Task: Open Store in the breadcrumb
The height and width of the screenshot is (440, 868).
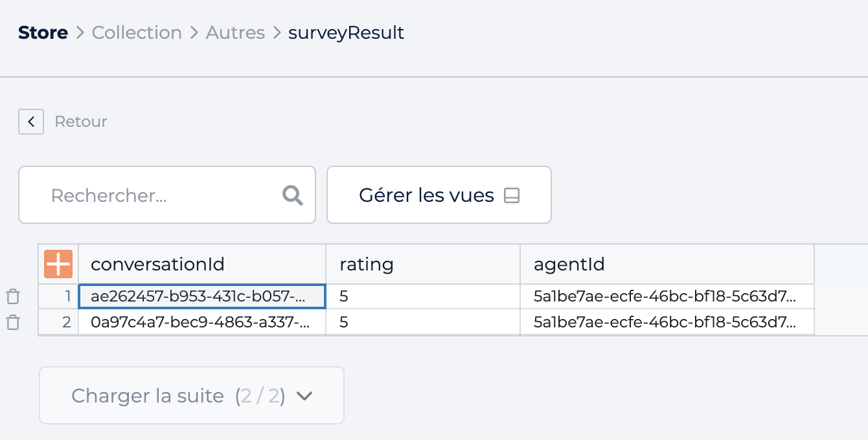Action: 43,32
